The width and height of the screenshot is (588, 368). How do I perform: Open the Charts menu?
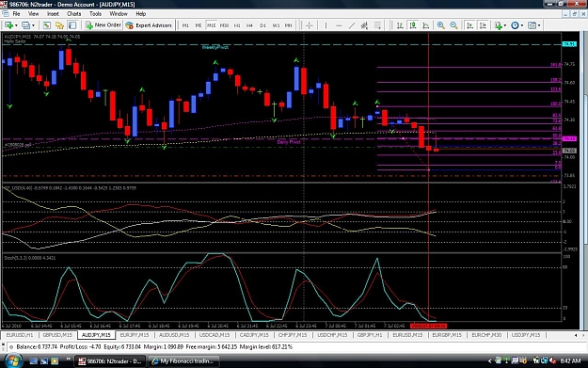tap(74, 13)
